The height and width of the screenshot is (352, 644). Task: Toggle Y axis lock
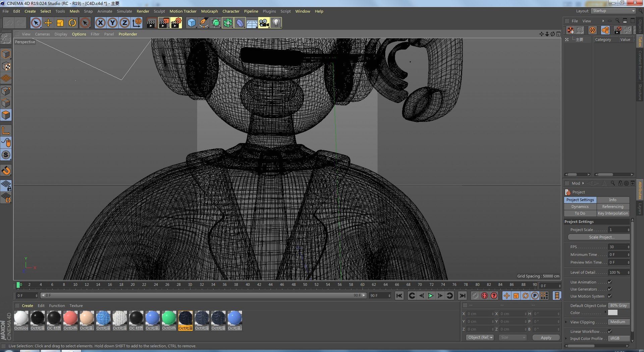112,23
